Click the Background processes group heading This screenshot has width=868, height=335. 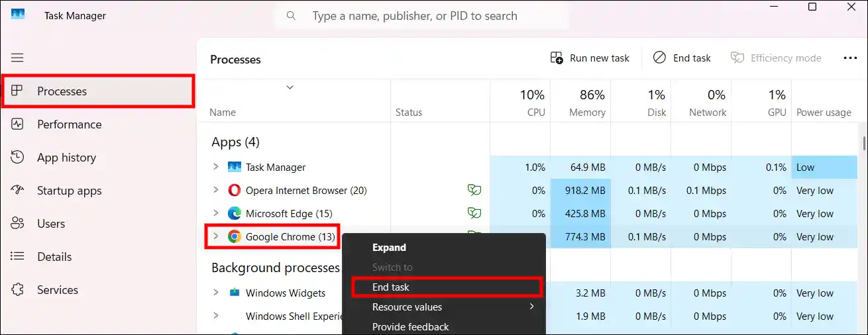(x=275, y=267)
